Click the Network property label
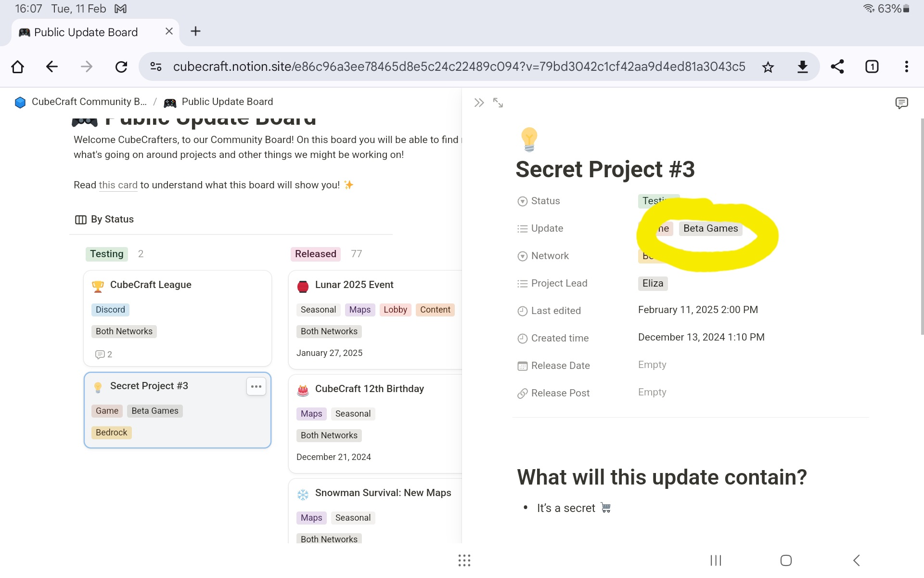 [x=543, y=256]
